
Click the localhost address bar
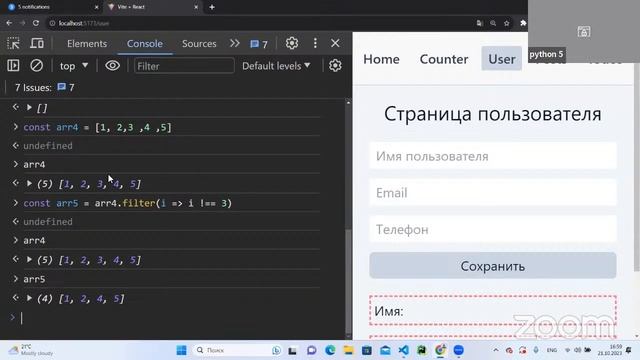point(261,23)
